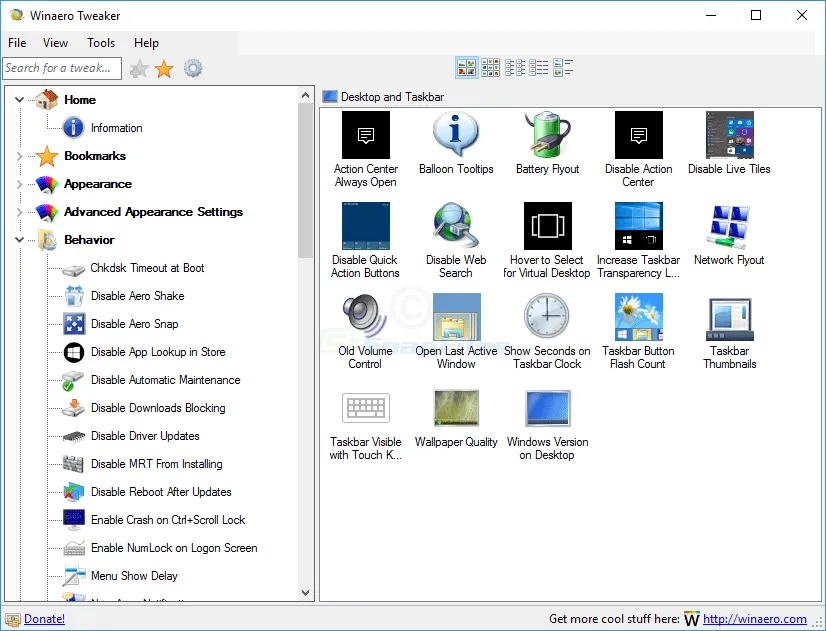The image size is (826, 631).
Task: Select Chkdsk Timeout at Boot
Action: click(x=147, y=268)
